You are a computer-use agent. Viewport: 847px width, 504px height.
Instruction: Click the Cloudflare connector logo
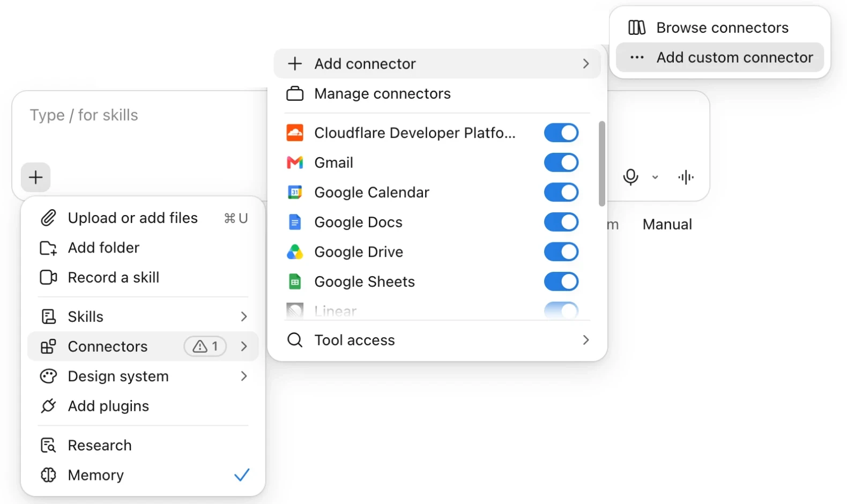295,132
